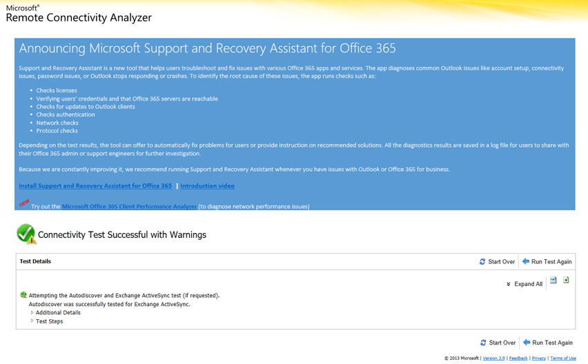Click the save-as-HTML icon at far right
588x364 pixels.
(566, 281)
